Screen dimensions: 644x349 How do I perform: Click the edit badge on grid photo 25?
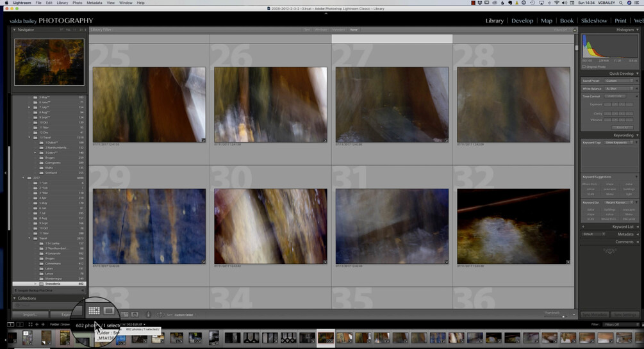click(x=203, y=140)
